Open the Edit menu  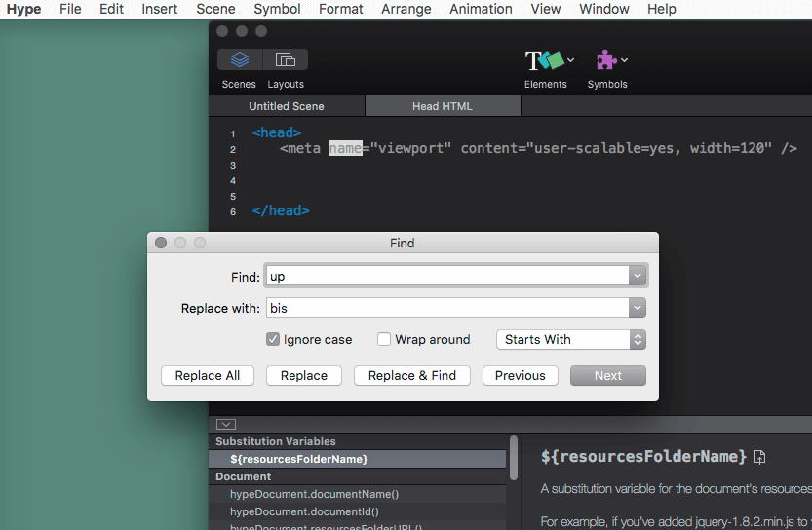(x=111, y=9)
